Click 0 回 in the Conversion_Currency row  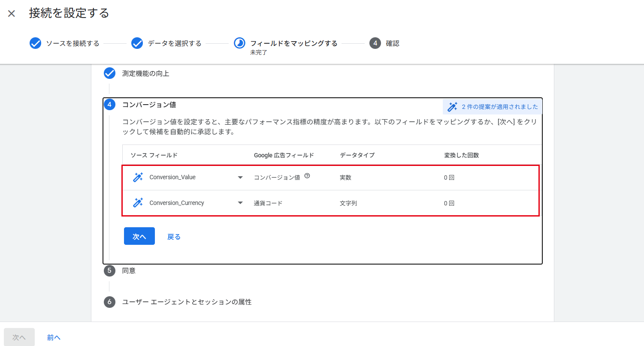click(x=449, y=203)
